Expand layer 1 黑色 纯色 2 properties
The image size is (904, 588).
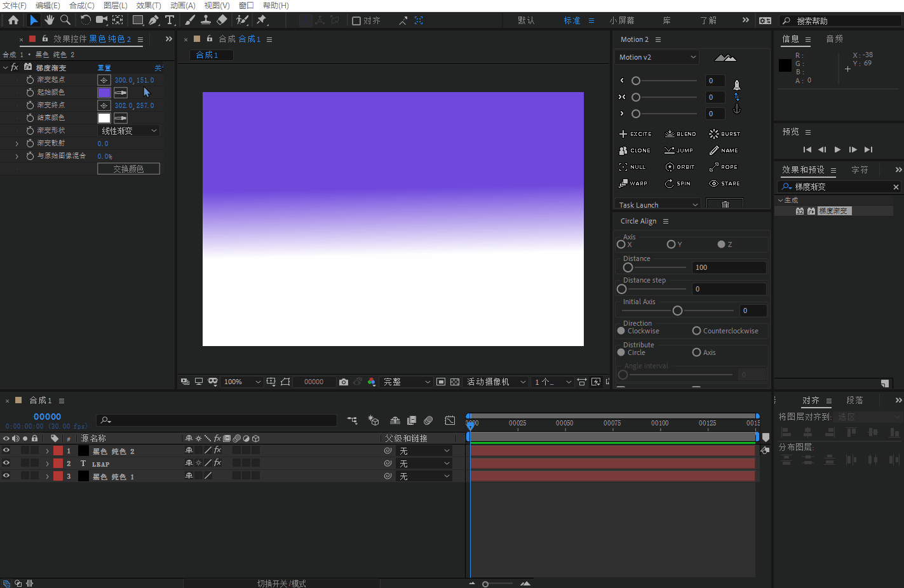tap(47, 451)
